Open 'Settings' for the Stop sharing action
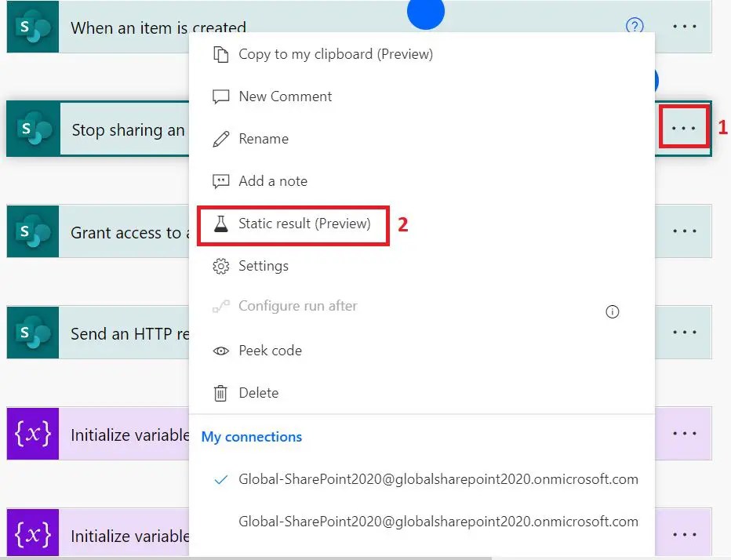 click(263, 266)
